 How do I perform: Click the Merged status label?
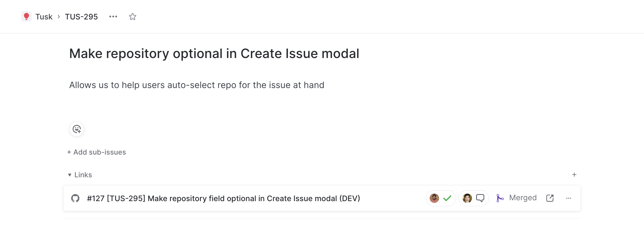pos(523,198)
